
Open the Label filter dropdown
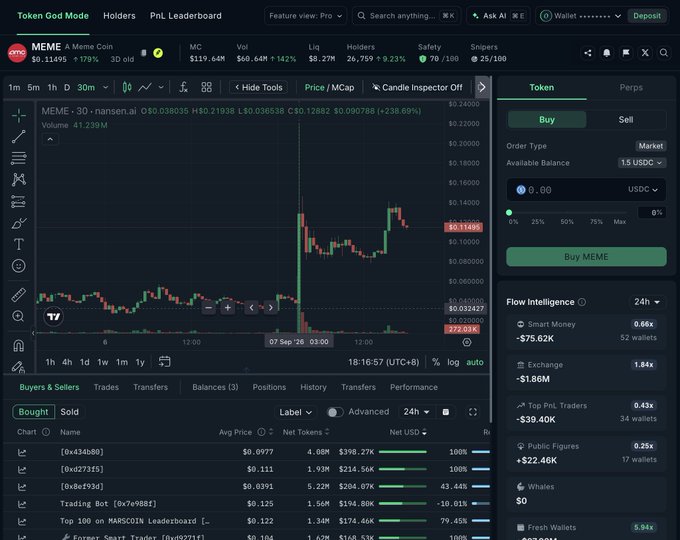click(295, 412)
